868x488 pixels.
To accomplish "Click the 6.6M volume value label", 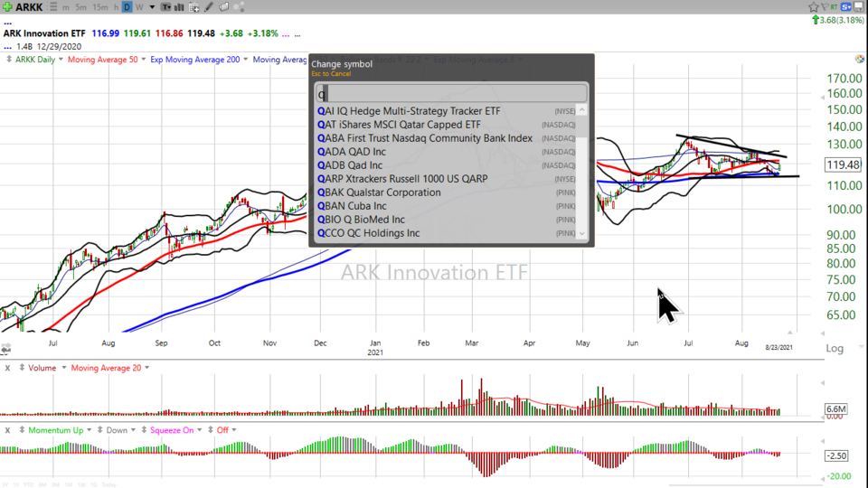I will pyautogui.click(x=835, y=408).
